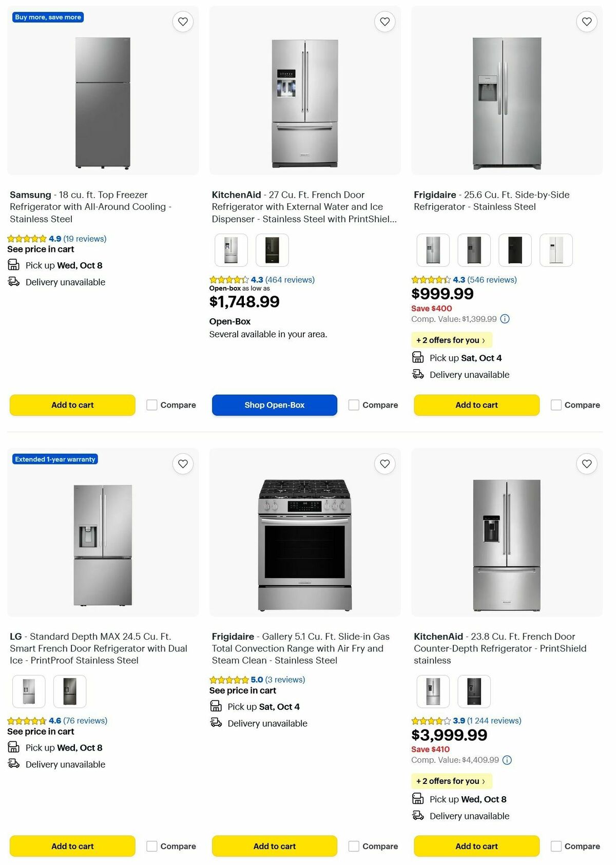Click the info icon next to $4,409.99 comp value
The image size is (616, 865).
click(507, 760)
